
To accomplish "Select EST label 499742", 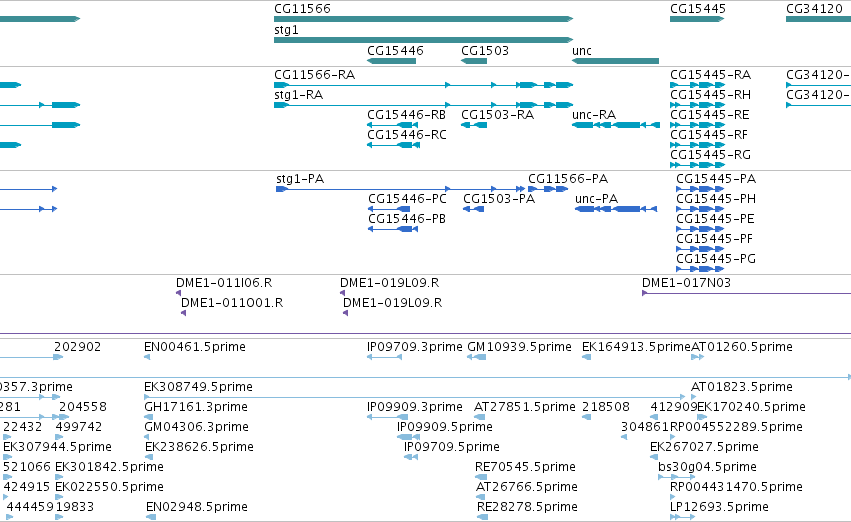I will (79, 428).
